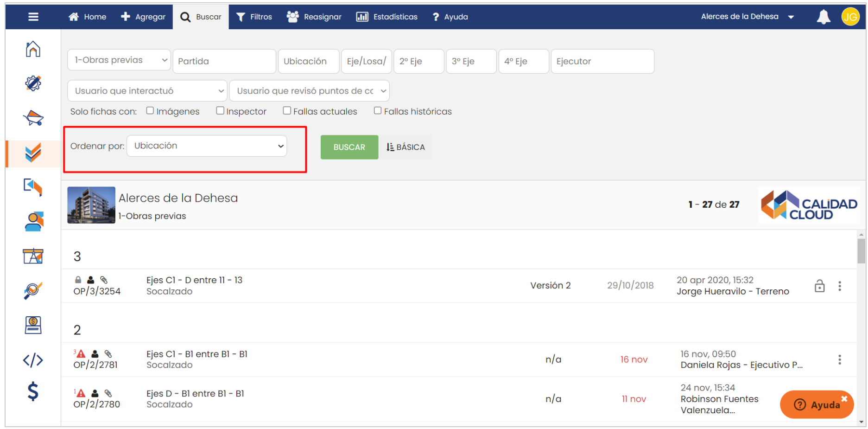Open the hamburger menu
This screenshot has height=429, width=868.
[33, 17]
